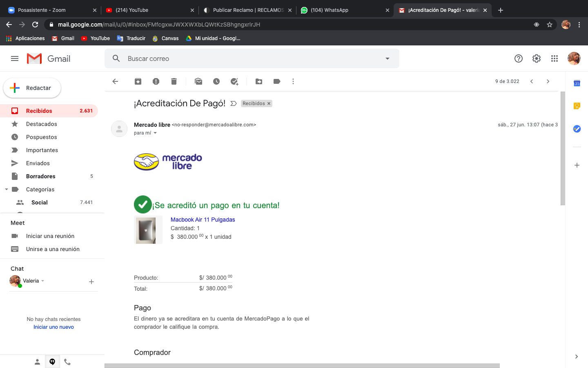This screenshot has height=368, width=588.
Task: Bookmark this page with star icon
Action: tap(550, 25)
